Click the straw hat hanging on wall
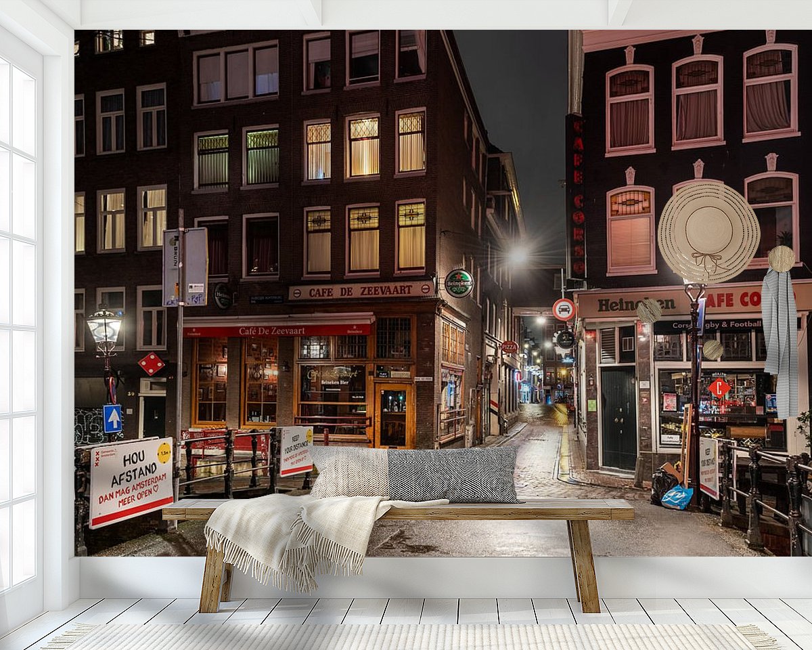 (x=708, y=232)
